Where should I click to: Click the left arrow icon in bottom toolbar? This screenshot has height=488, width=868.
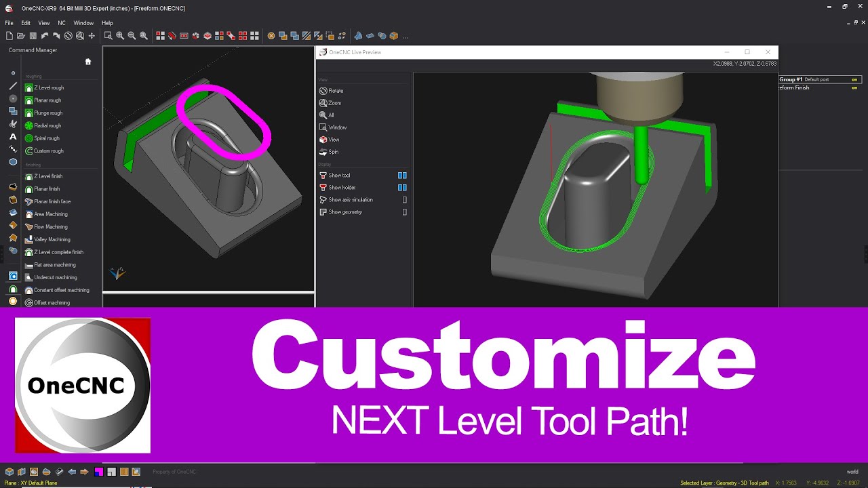(x=72, y=472)
